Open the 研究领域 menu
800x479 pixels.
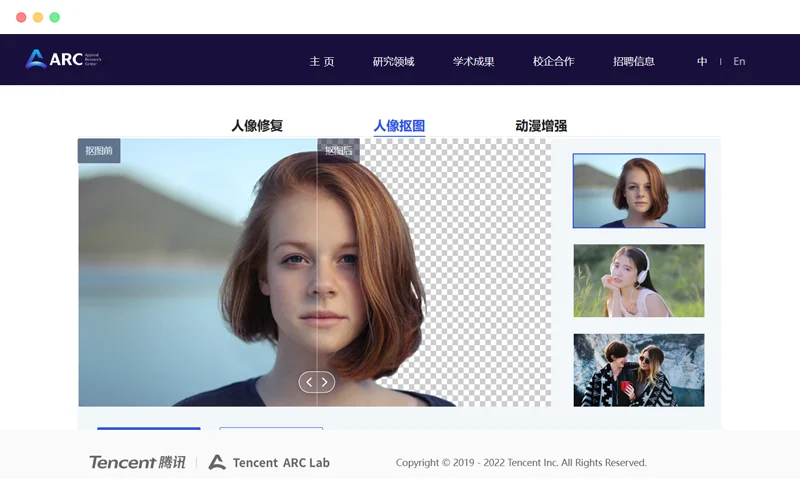coord(393,61)
